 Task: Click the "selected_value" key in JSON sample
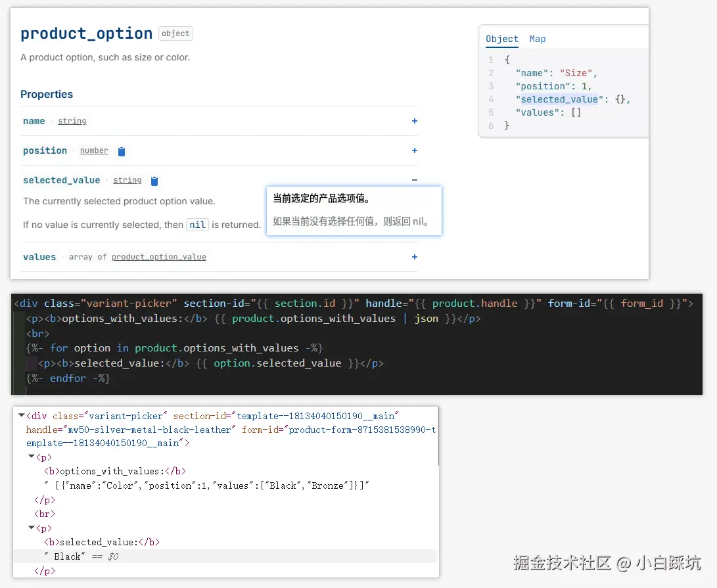pos(559,99)
